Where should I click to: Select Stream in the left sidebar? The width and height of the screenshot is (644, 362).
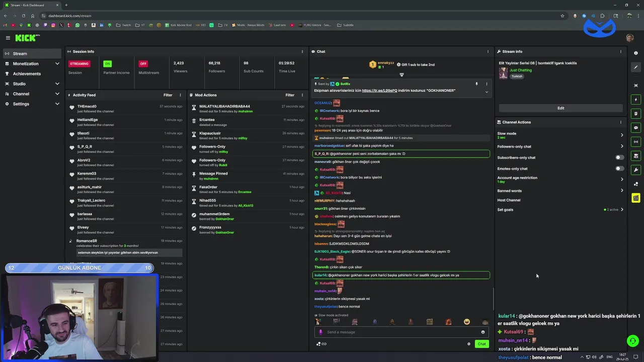click(x=32, y=54)
